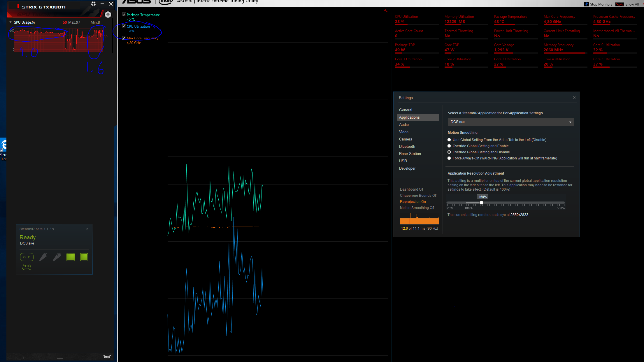Viewport: 644px width, 362px height.
Task: Click Stop Monitors in XTU
Action: coord(601,4)
